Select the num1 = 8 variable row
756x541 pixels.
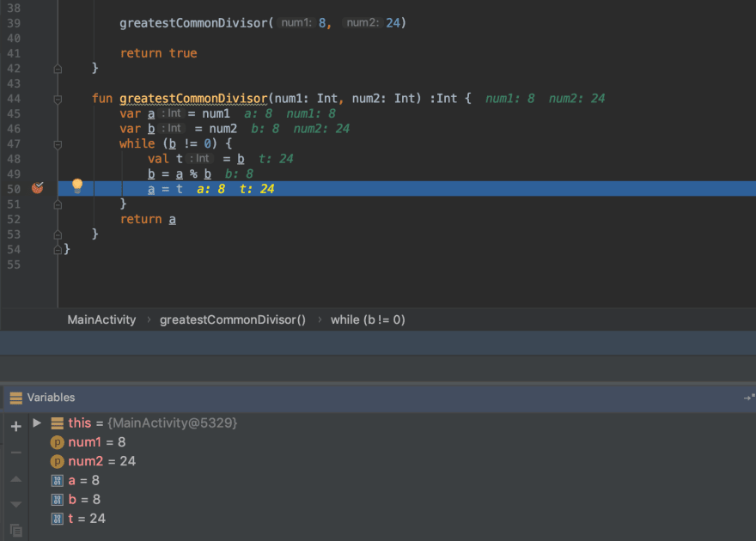[88, 442]
